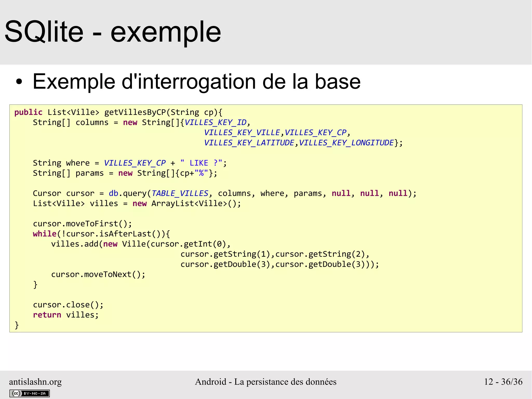Click 'villes.add(new Ville(cursor.getInt(0),' line
This screenshot has height=399, width=532.
point(141,244)
